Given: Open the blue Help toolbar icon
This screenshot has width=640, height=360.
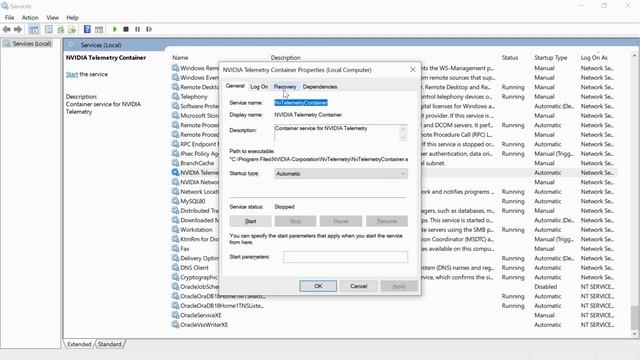Looking at the screenshot, I should pyautogui.click(x=87, y=29).
